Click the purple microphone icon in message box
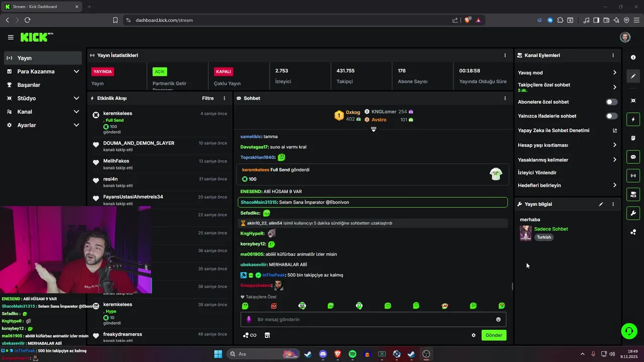Screen dimensions: 644x362 click(x=249, y=319)
